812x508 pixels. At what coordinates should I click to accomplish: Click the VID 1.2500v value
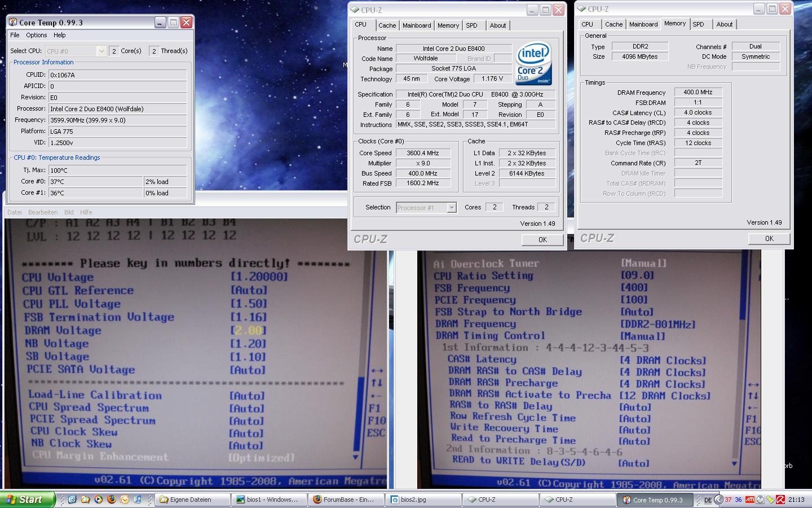(x=117, y=143)
